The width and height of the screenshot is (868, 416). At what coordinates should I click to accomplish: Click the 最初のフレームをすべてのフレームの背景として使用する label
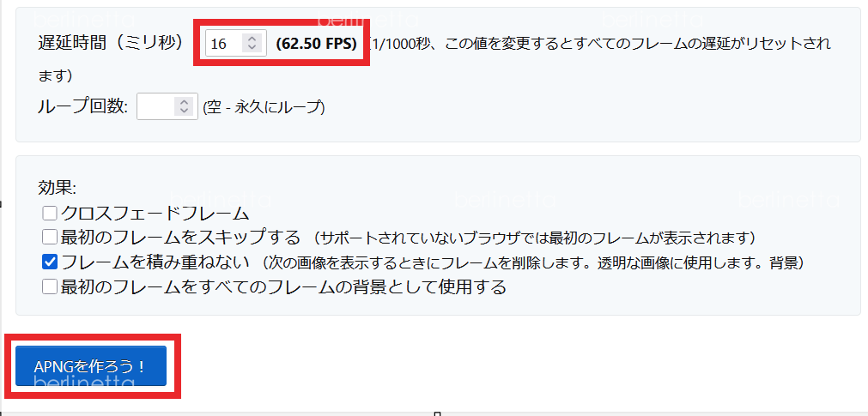point(283,286)
